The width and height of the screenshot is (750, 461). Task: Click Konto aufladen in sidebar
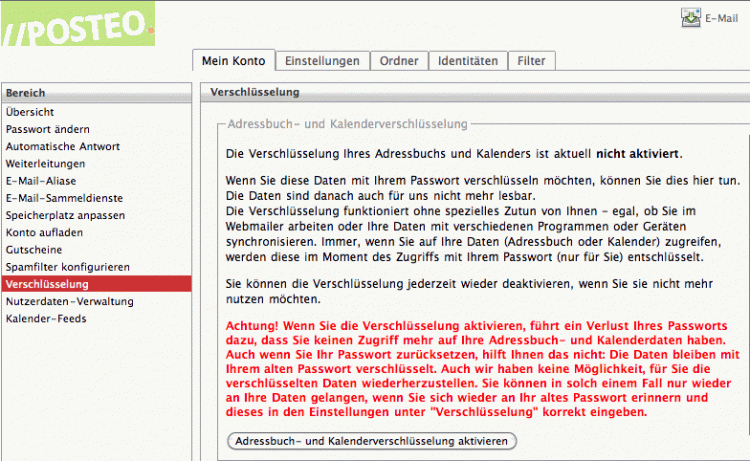click(x=46, y=232)
